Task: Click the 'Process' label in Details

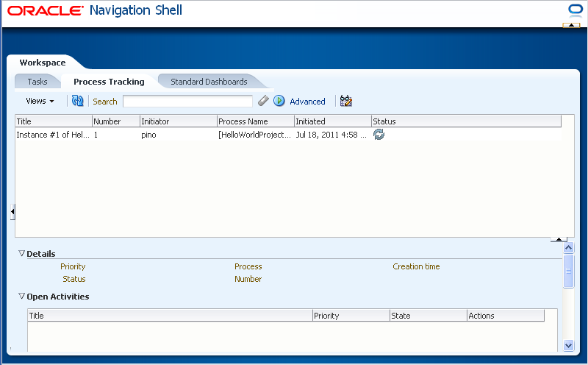Action: (x=248, y=266)
